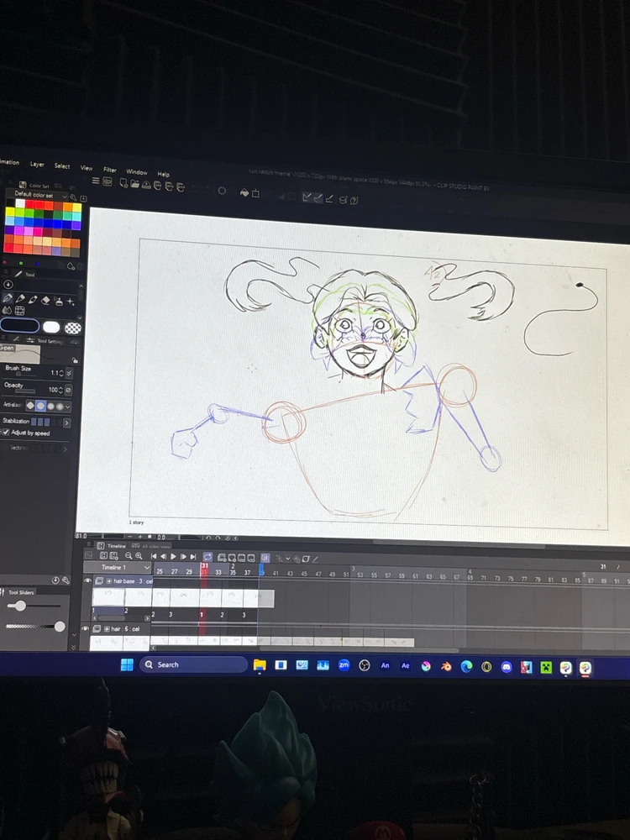Choose the strongest anti-aliasing option

click(x=60, y=407)
